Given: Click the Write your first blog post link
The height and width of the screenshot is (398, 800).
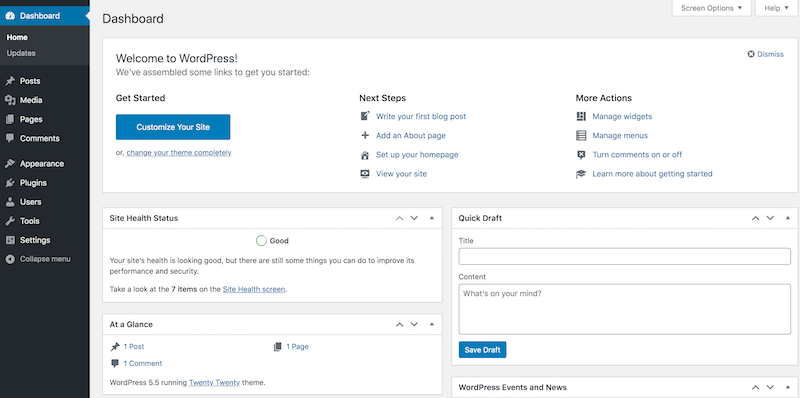Looking at the screenshot, I should (421, 116).
